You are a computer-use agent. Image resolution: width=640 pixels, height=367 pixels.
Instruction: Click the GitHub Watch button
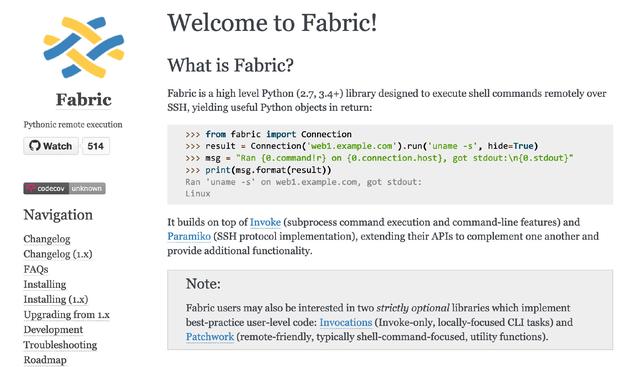(51, 146)
